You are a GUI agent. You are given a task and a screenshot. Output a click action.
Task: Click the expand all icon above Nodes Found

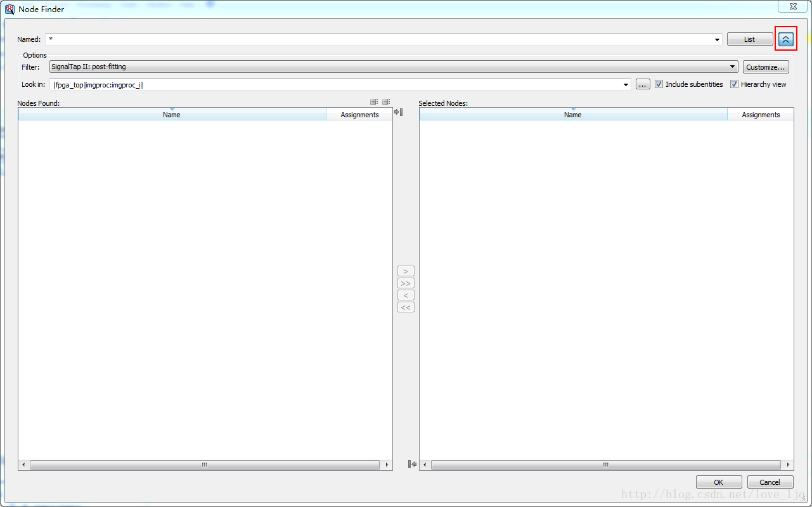pos(374,102)
